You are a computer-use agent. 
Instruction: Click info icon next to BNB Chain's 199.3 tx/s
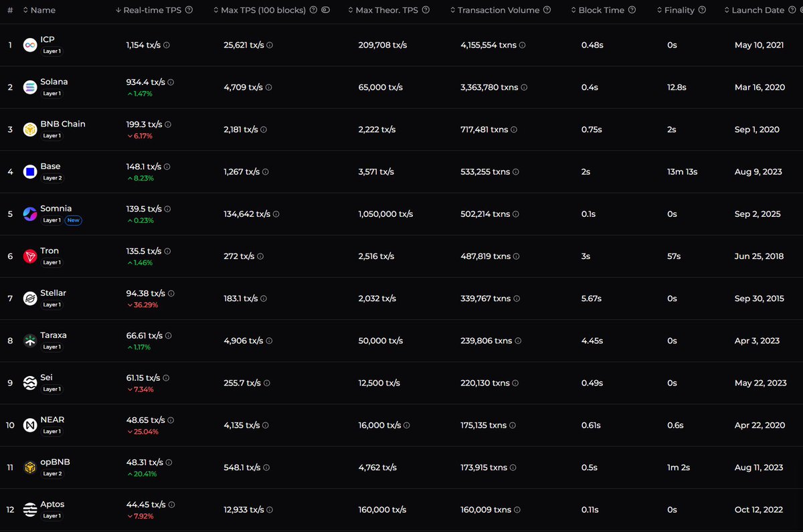click(168, 124)
